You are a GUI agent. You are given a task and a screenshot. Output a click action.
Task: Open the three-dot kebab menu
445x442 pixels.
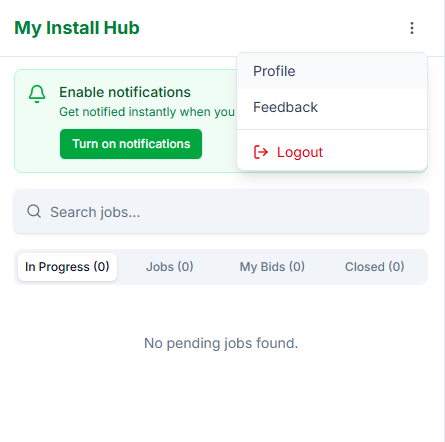[x=412, y=28]
